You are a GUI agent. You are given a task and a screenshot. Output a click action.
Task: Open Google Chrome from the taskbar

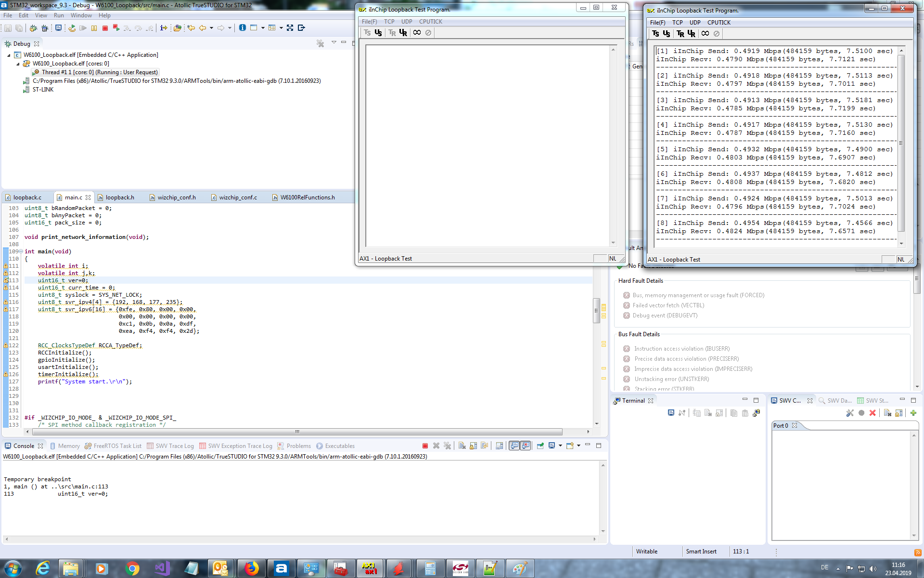coord(132,569)
